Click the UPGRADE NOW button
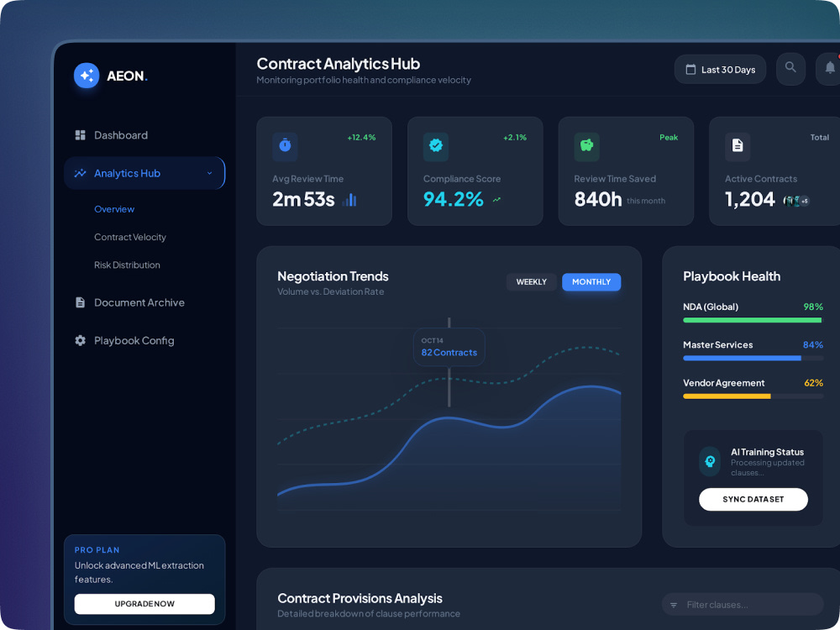This screenshot has width=840, height=630. point(144,604)
